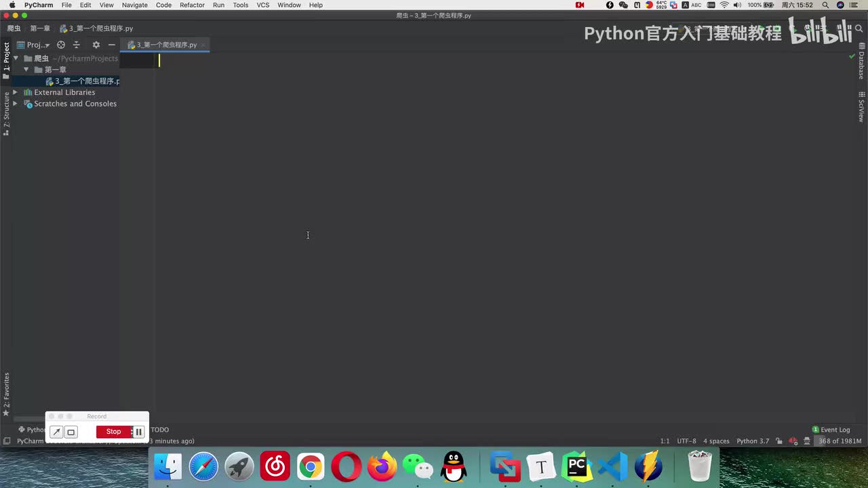Click 3_第一个爬虫程序.py breadcrumb in navigation bar

point(96,28)
